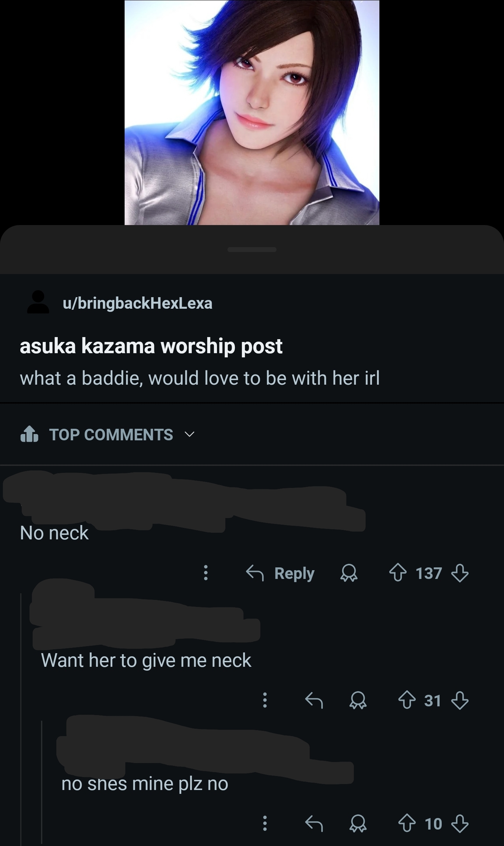Downvote the "No neck" comment

point(460,573)
